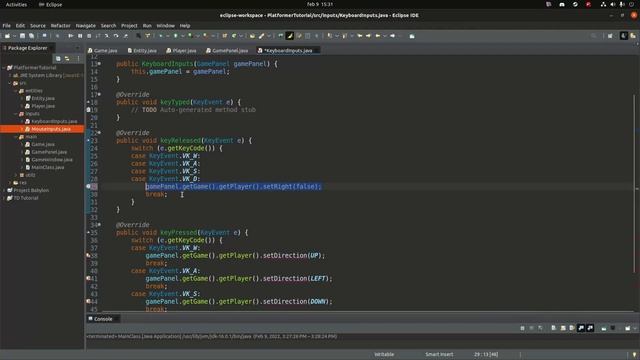This screenshot has height=360, width=640.
Task: Switch to the Entity.java editor tab
Action: click(x=142, y=51)
